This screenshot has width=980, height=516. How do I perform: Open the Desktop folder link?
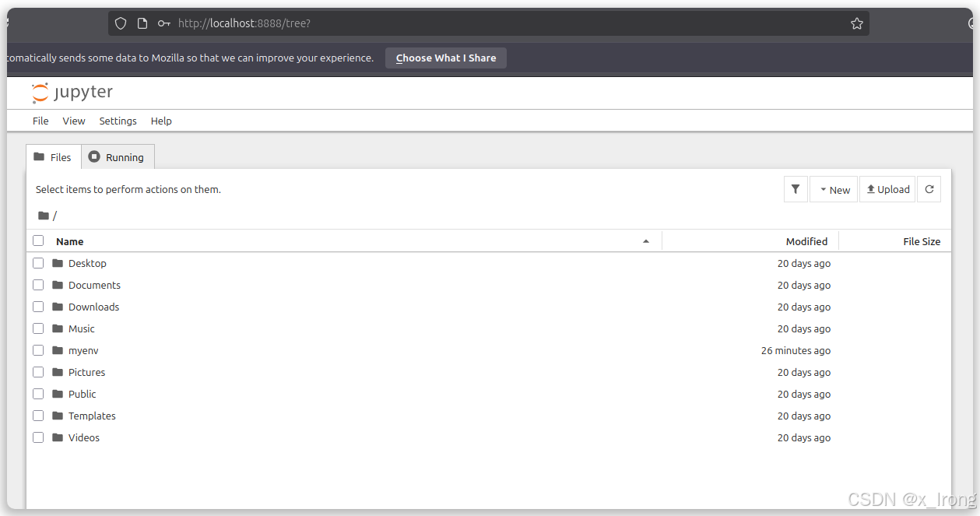87,263
